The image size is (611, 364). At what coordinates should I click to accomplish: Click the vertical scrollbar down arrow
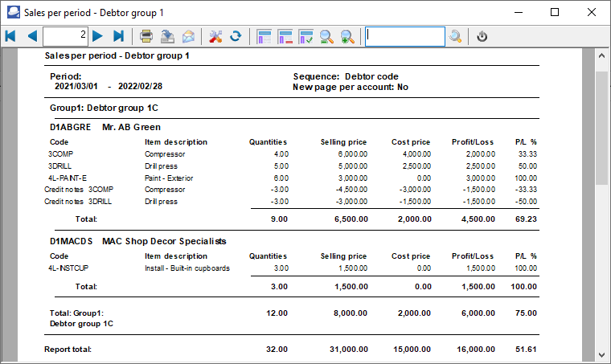tap(602, 354)
